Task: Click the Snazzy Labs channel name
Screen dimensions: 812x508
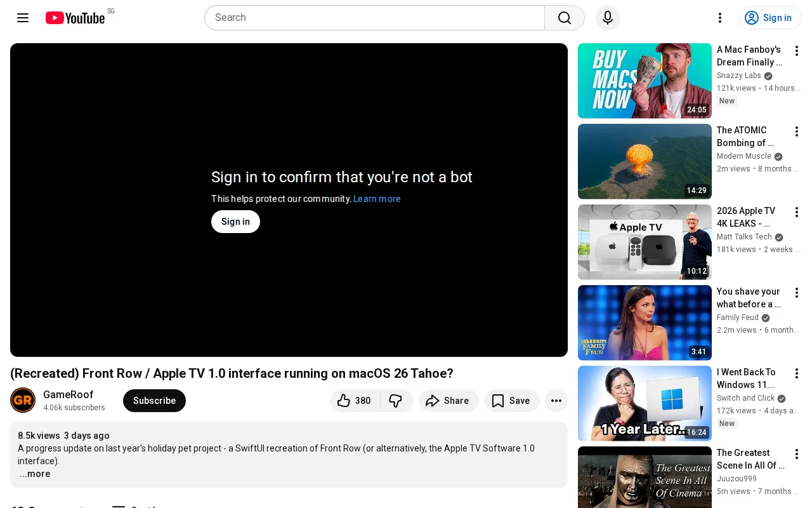Action: pyautogui.click(x=739, y=76)
